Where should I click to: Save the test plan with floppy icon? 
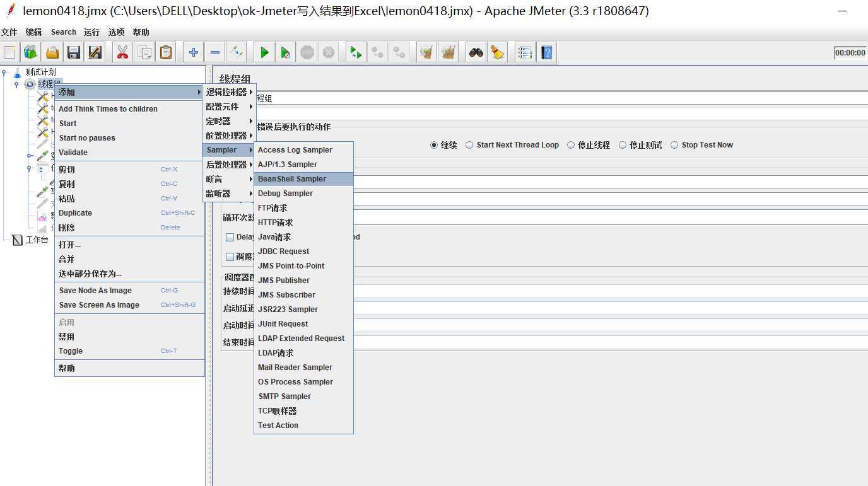pos(74,52)
